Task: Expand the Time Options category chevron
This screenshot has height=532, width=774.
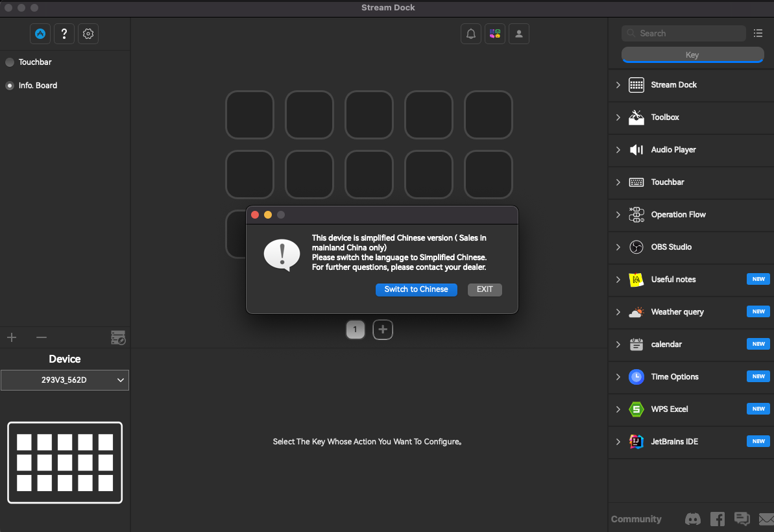Action: coord(618,376)
